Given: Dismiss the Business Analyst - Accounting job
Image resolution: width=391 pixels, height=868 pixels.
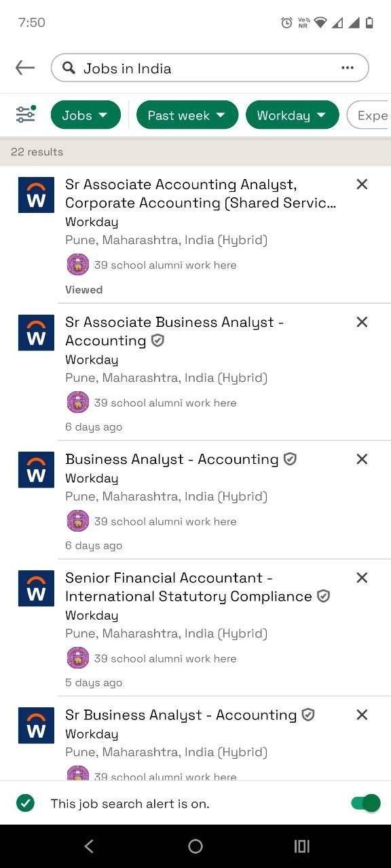Looking at the screenshot, I should tap(362, 459).
